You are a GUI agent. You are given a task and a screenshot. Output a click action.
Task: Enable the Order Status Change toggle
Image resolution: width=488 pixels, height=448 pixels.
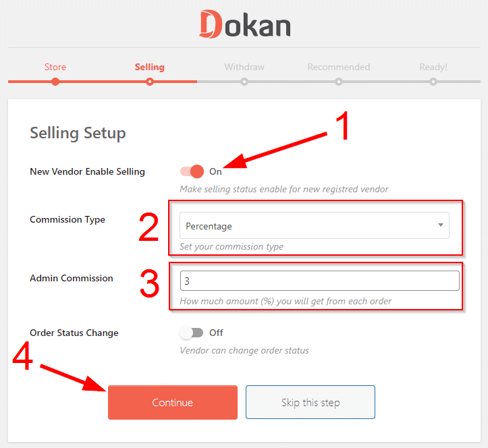coord(192,333)
